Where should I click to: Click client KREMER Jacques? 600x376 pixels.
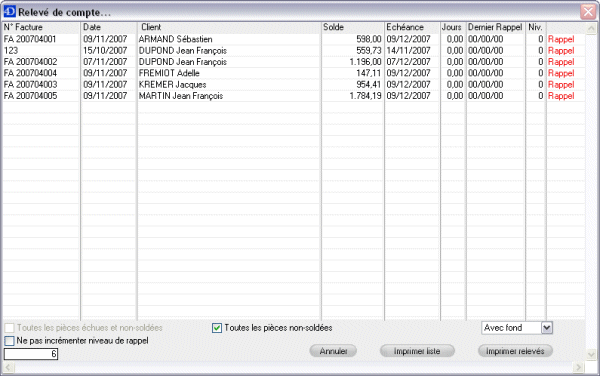pyautogui.click(x=172, y=85)
